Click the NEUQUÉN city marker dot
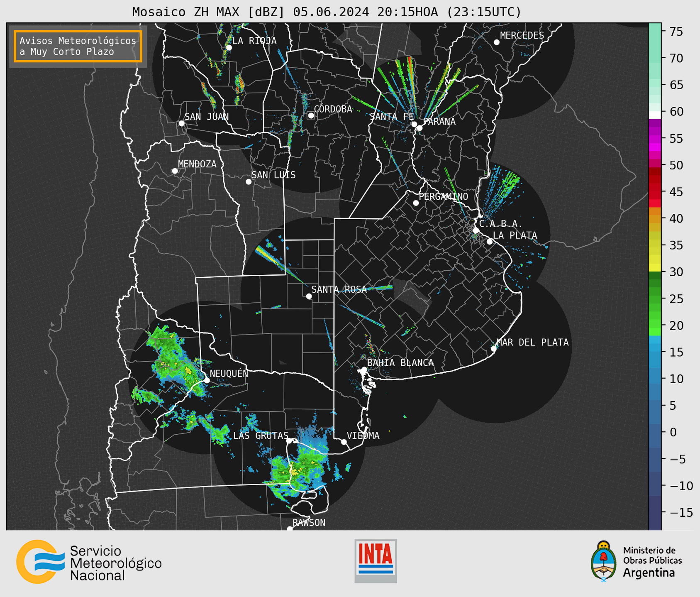 point(207,380)
